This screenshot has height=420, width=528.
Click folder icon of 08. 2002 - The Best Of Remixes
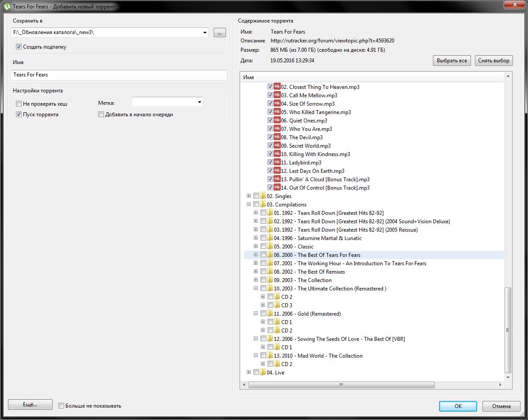[270, 271]
